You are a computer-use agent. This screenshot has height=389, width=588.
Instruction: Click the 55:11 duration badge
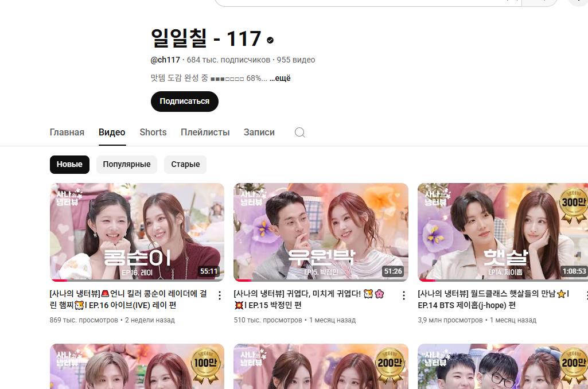click(x=209, y=271)
